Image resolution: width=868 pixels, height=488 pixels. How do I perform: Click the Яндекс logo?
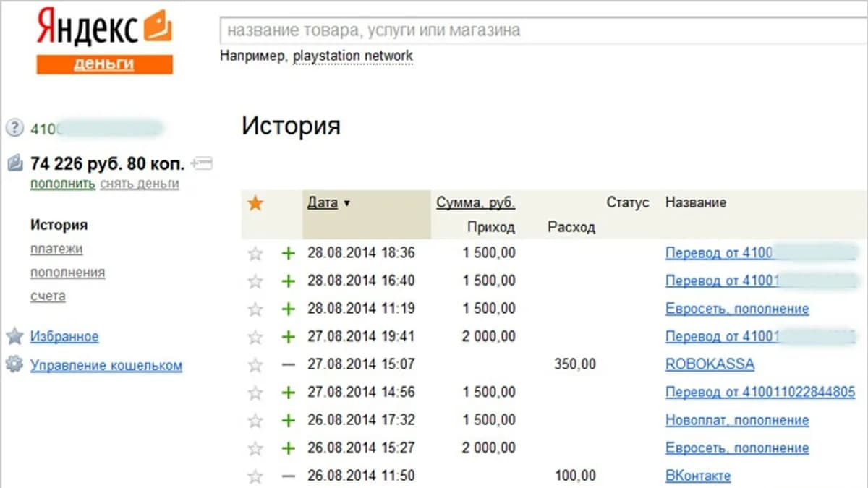104,27
